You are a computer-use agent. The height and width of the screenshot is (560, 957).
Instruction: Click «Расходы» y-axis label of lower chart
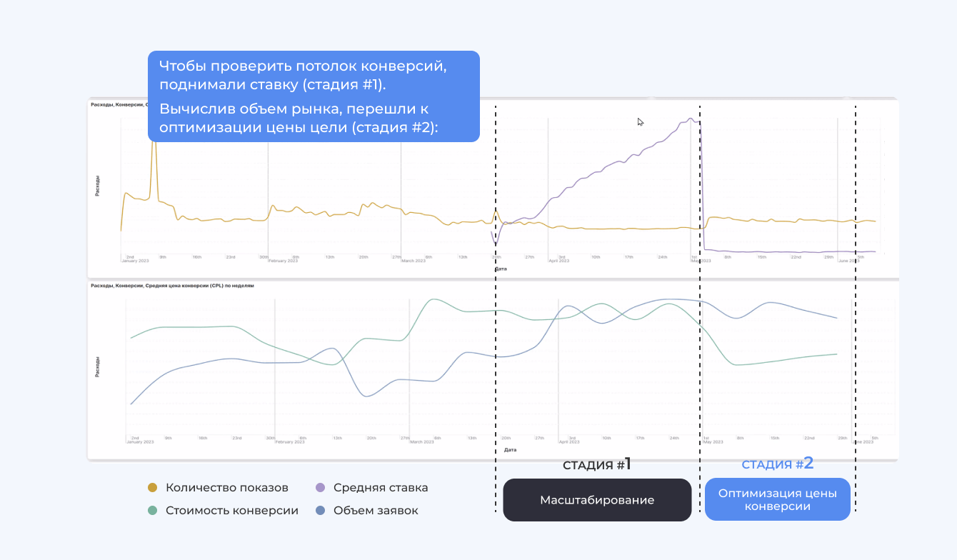point(98,366)
